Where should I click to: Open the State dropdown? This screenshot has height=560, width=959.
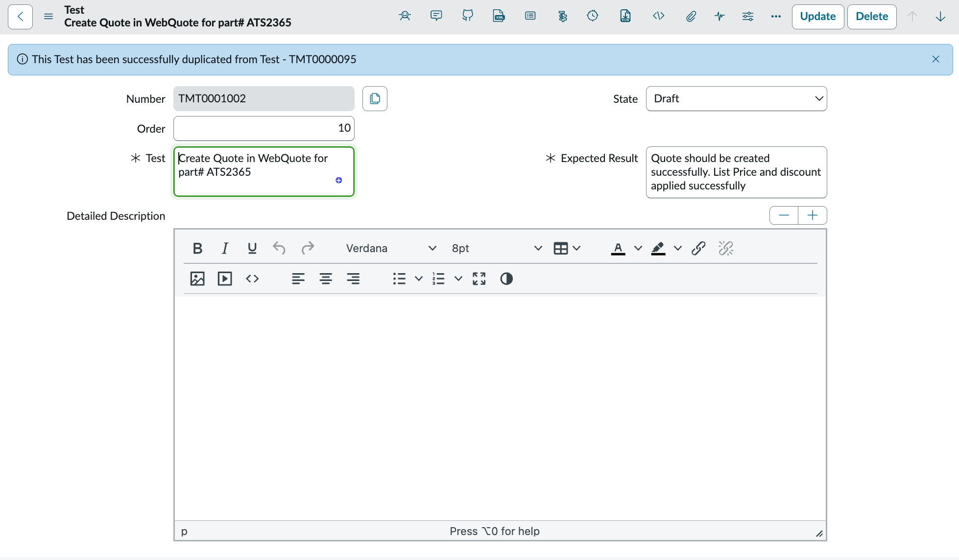(x=736, y=98)
